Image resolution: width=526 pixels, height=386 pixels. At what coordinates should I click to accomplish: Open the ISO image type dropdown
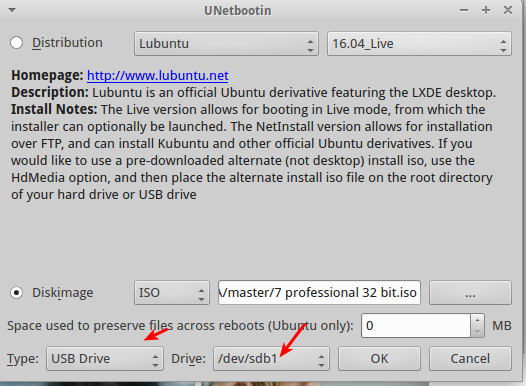pyautogui.click(x=172, y=292)
